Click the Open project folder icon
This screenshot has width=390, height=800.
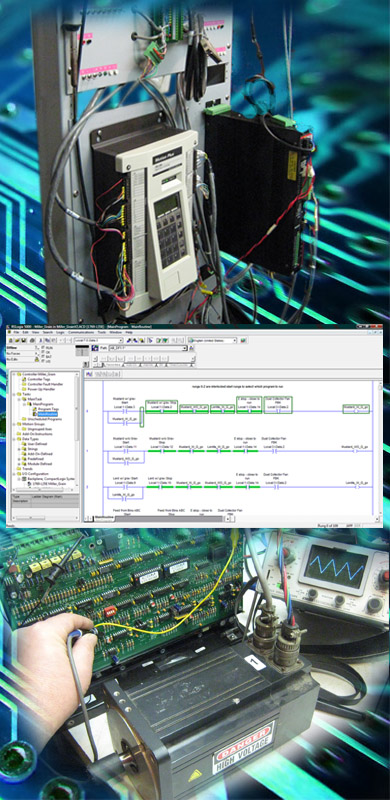pyautogui.click(x=16, y=340)
